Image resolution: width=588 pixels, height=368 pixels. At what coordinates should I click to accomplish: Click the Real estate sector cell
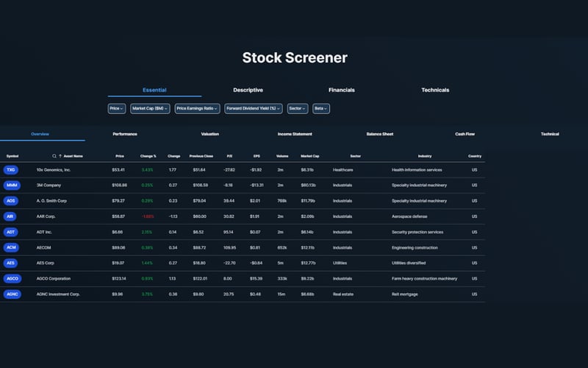coord(343,294)
